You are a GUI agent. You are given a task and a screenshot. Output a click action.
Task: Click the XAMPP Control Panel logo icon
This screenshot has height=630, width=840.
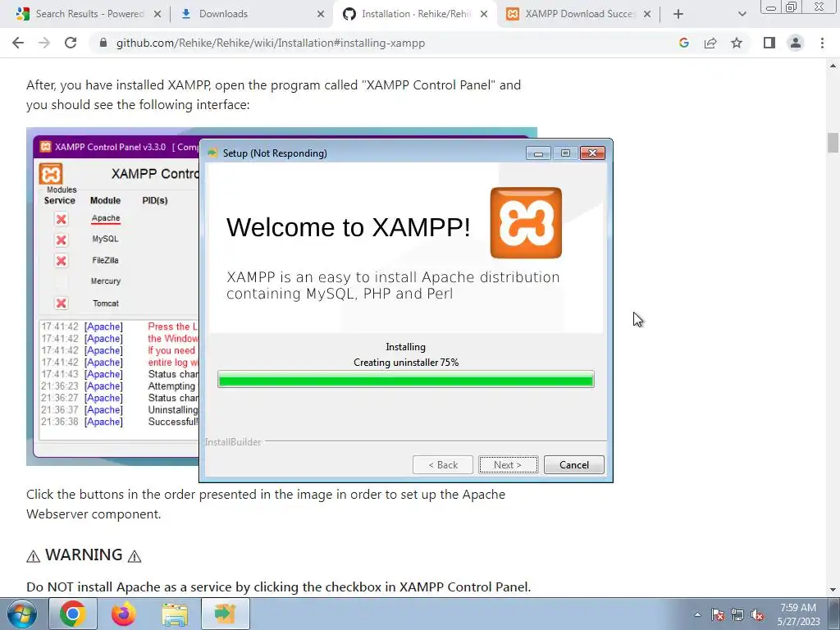click(51, 174)
